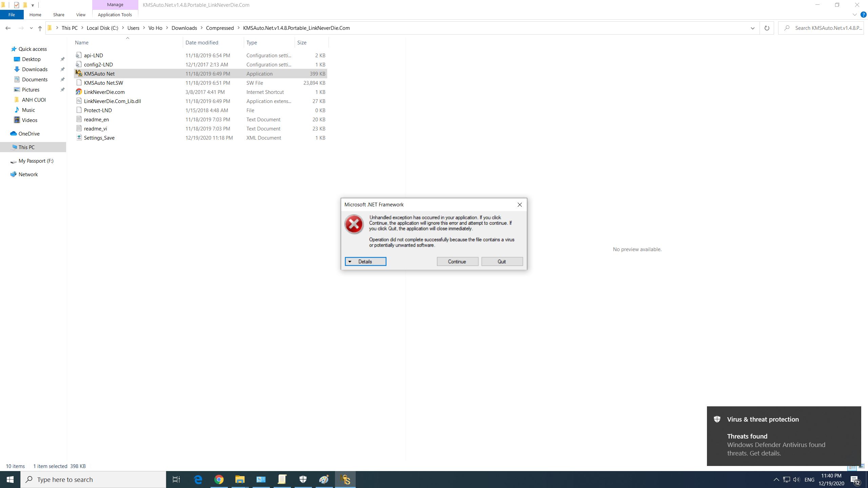
Task: Expand the Details section in error dialog
Action: tap(366, 261)
